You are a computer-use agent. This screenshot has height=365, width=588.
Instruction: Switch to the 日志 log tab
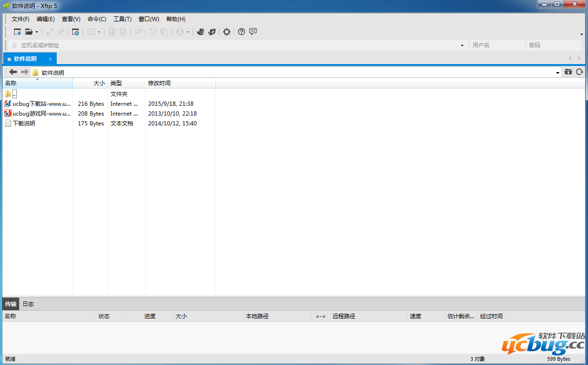point(28,304)
